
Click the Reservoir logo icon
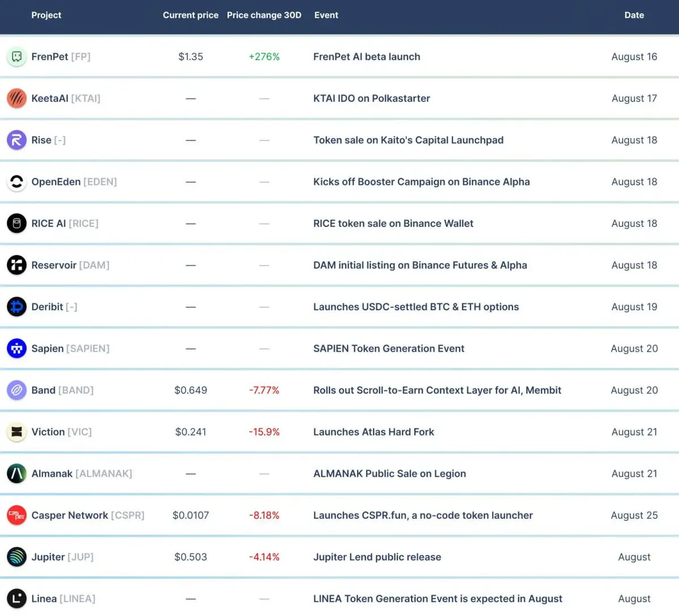[16, 265]
